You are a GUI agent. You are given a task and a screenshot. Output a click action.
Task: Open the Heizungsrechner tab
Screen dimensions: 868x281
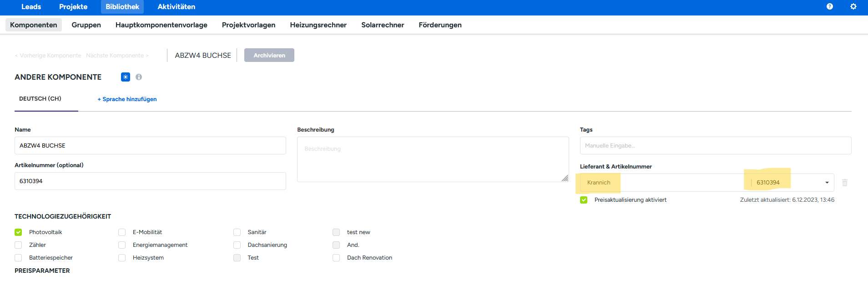coord(318,25)
